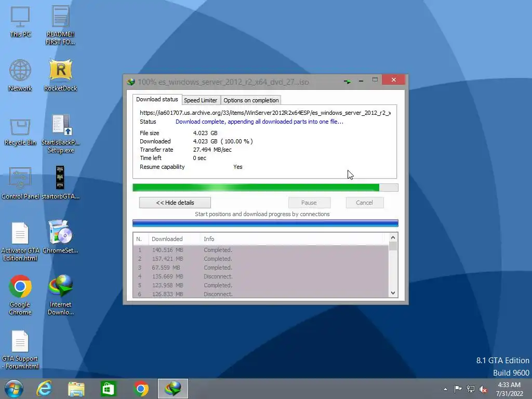Launch Internet Downlo... desktop shortcut
The height and width of the screenshot is (399, 532).
[x=60, y=295]
